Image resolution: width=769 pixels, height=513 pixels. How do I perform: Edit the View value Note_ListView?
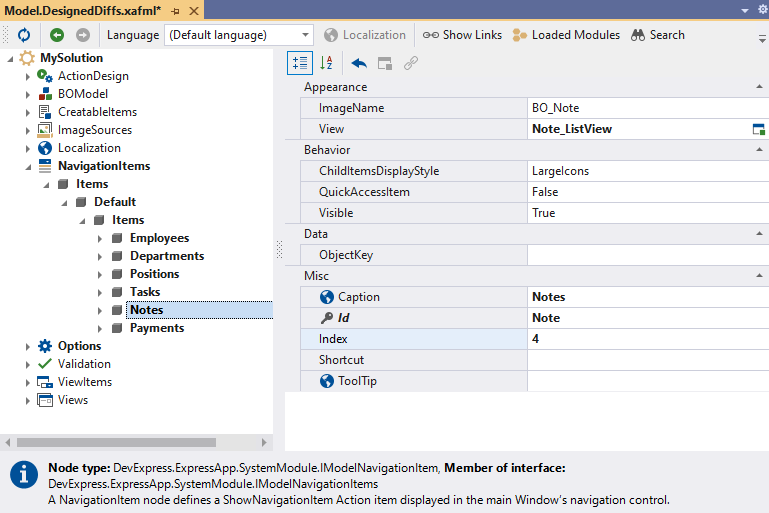pyautogui.click(x=640, y=129)
